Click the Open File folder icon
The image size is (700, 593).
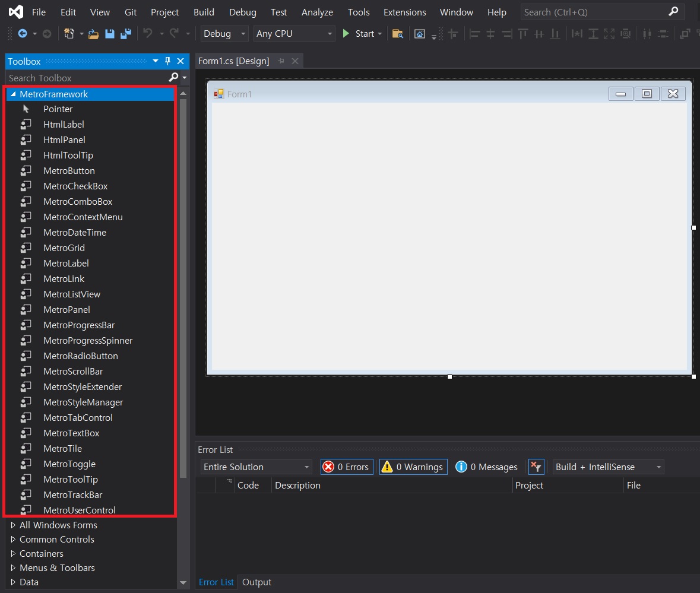tap(93, 34)
